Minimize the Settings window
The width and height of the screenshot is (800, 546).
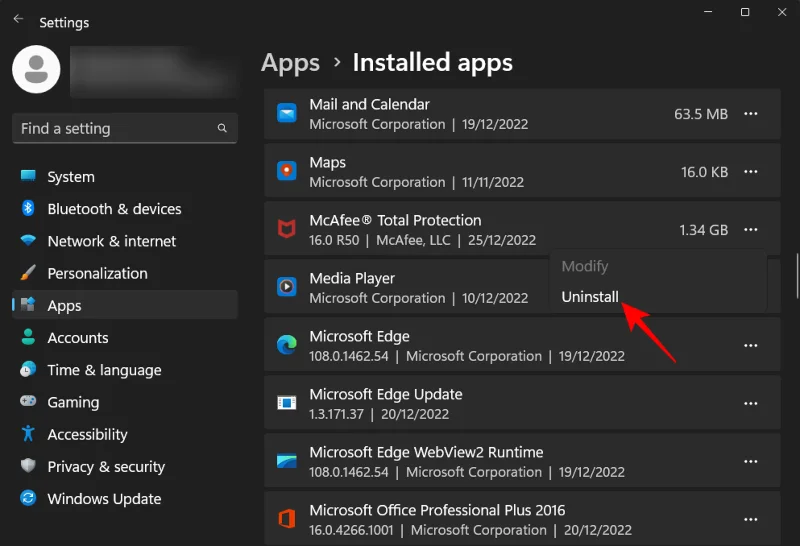pyautogui.click(x=708, y=12)
